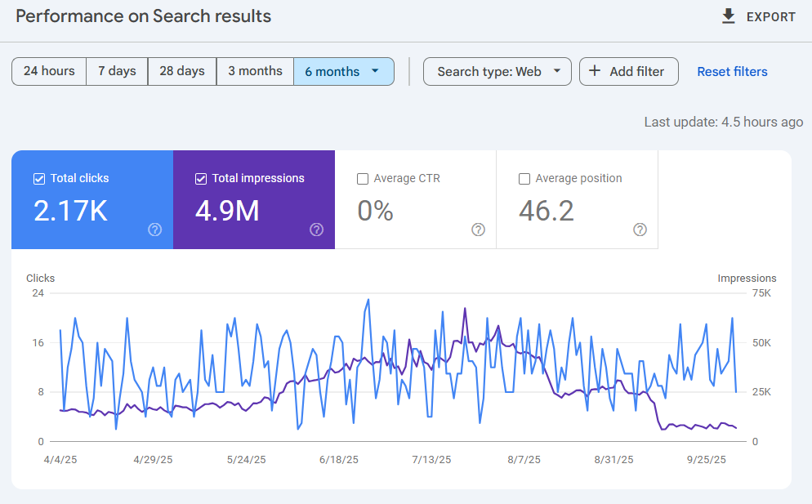Screen dimensions: 812x504
Task: Open help icon on Average CTR card
Action: click(479, 230)
